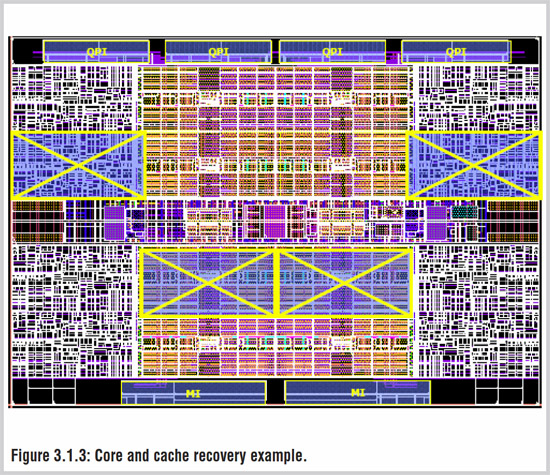This screenshot has height=475, width=550.
Task: Click the bottom-right core region
Action: click(x=478, y=311)
